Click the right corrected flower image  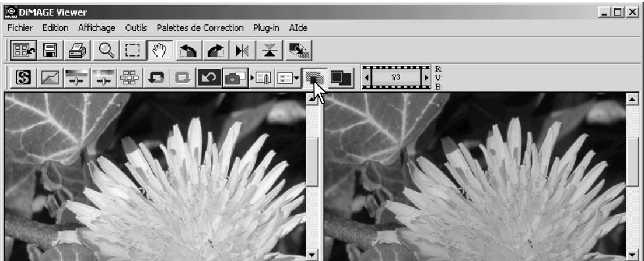click(475, 177)
